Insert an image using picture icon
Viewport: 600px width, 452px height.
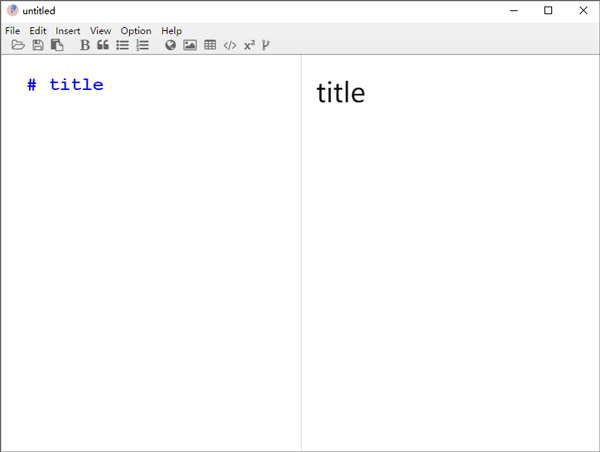click(x=190, y=45)
